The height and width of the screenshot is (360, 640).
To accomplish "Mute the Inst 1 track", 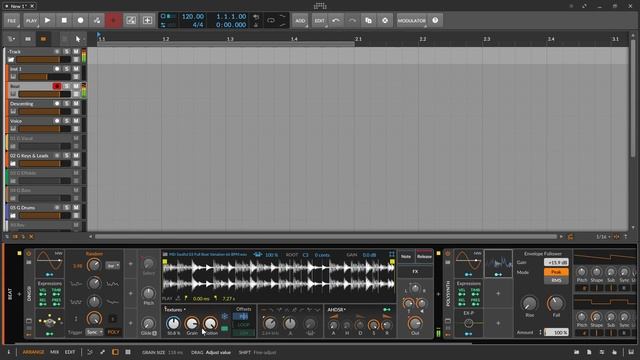I will [76, 69].
